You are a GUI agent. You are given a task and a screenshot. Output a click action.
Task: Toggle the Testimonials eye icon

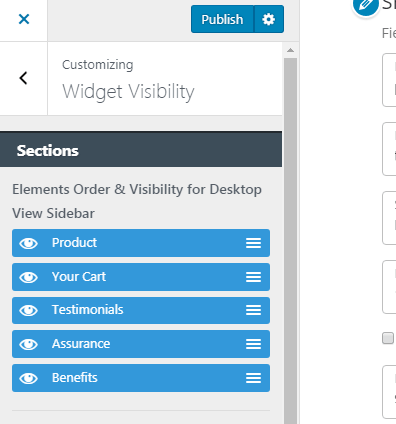28,310
